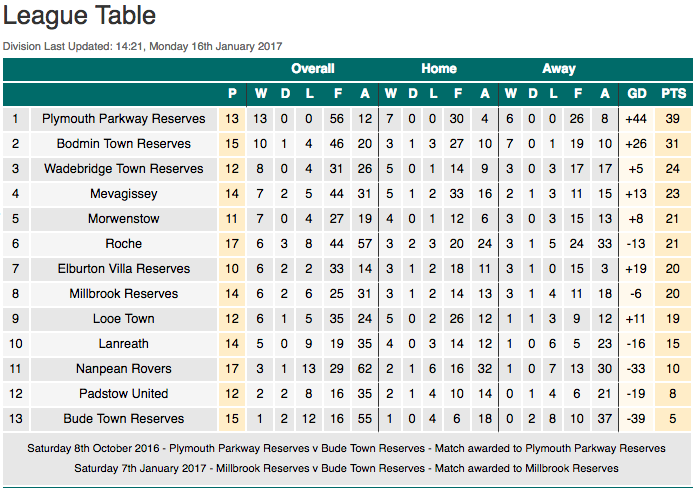The image size is (697, 488).
Task: Click the Nanpean Rovers team name
Action: pos(124,369)
